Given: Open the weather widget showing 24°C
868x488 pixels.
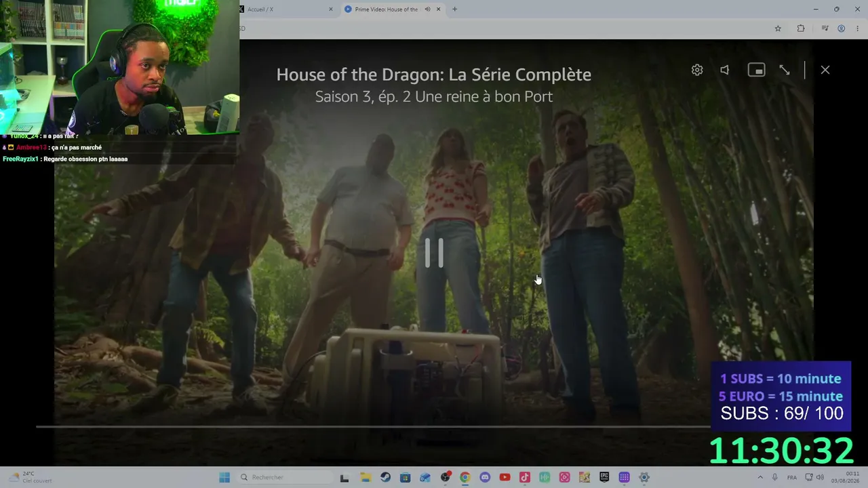Looking at the screenshot, I should (x=31, y=477).
